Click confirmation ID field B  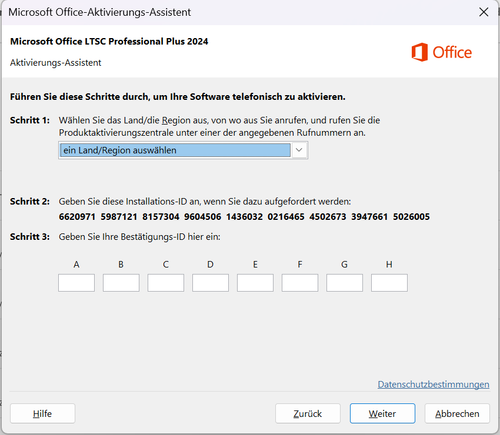click(121, 283)
